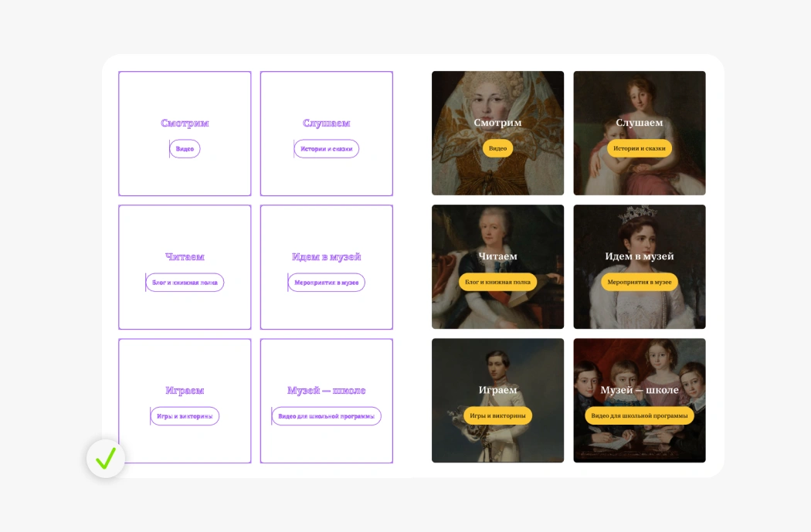
Task: Click purple outlined «Блог и книжная полка» pill
Action: (x=185, y=283)
